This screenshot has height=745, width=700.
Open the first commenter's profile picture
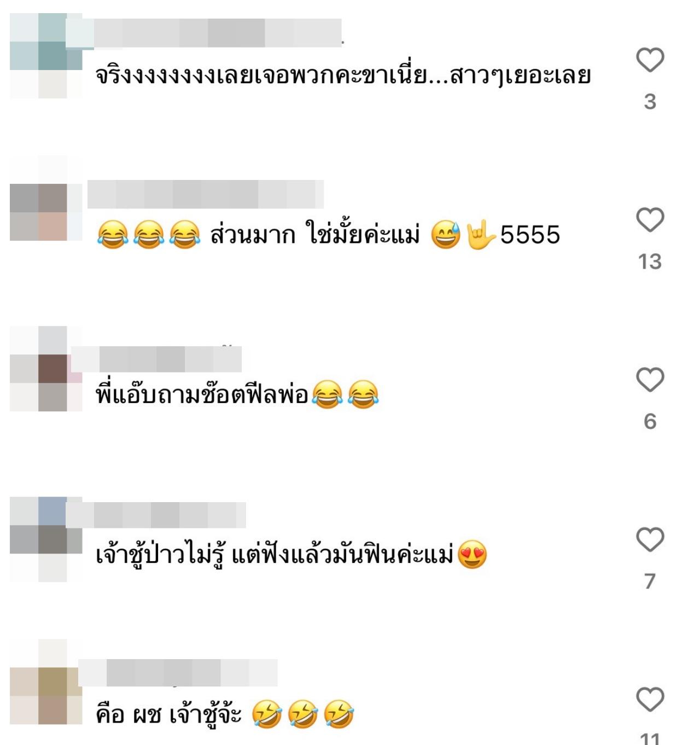46,56
